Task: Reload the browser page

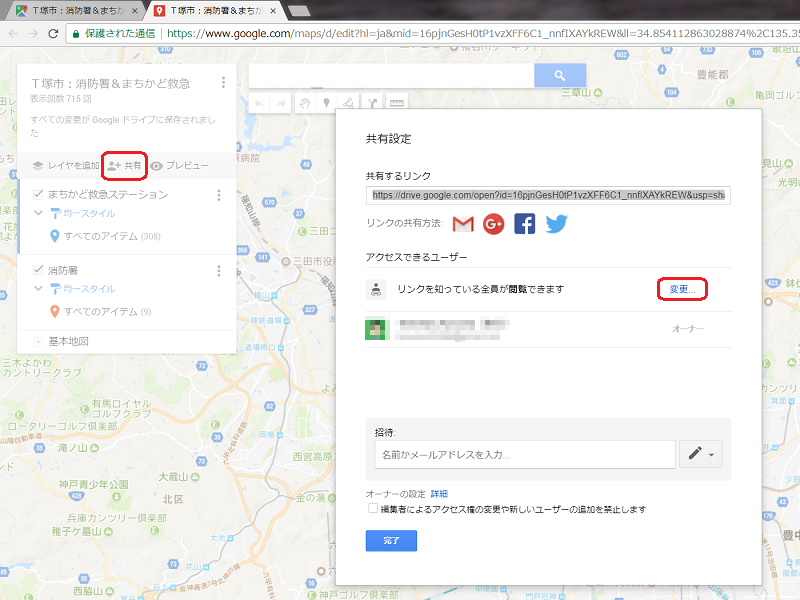Action: click(x=53, y=34)
